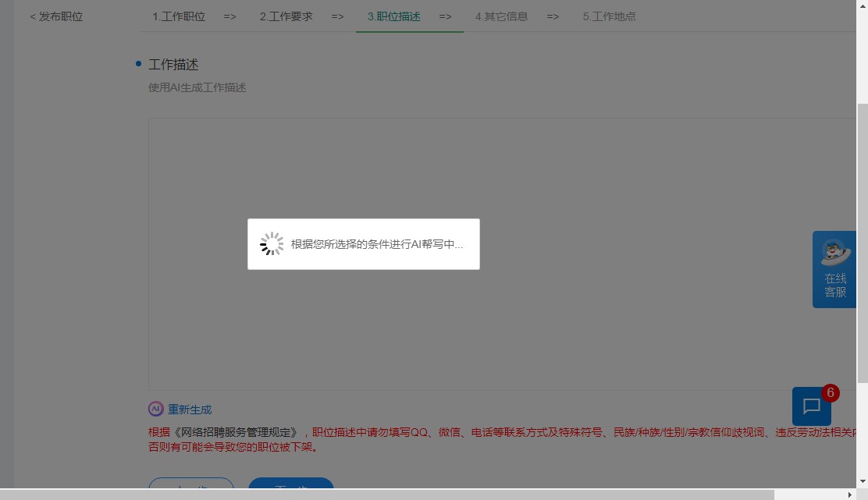Click the loading spinner in the progress popup
Screen dimensions: 868x500
coord(272,243)
